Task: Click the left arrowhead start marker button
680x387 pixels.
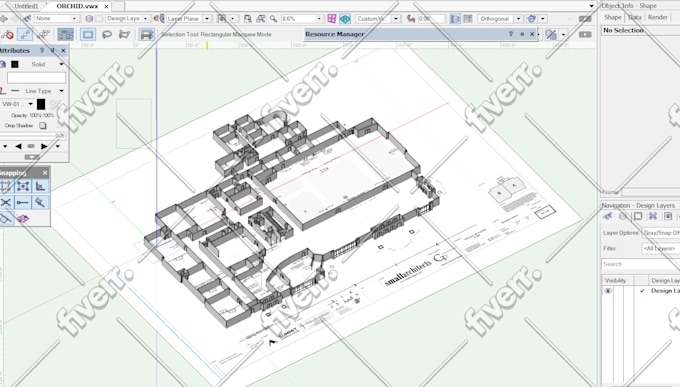Action: point(18,146)
